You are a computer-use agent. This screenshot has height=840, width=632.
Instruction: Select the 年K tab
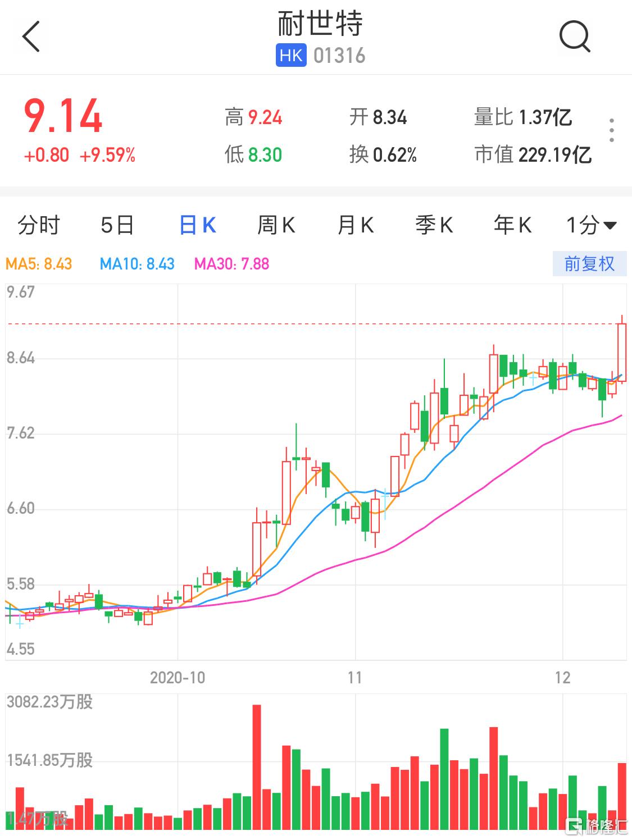[x=512, y=226]
